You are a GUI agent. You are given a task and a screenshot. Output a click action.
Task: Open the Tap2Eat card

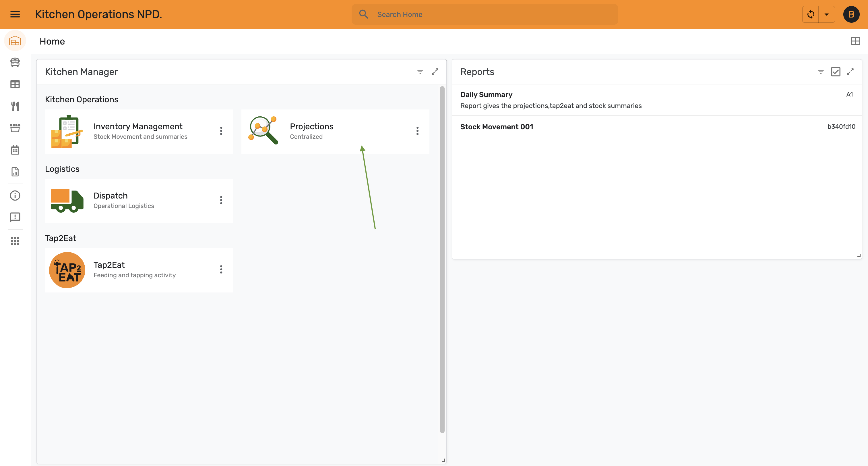pyautogui.click(x=139, y=270)
